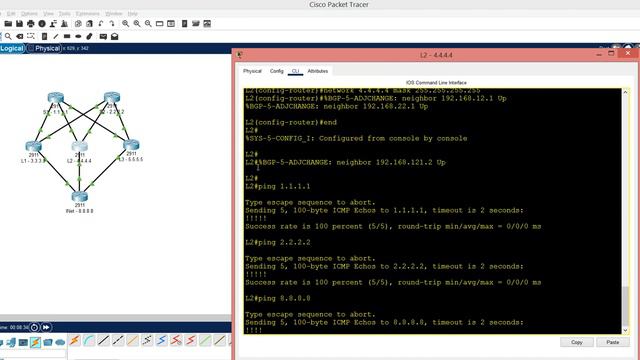Add a complex PDU open envelope icon

(x=115, y=36)
